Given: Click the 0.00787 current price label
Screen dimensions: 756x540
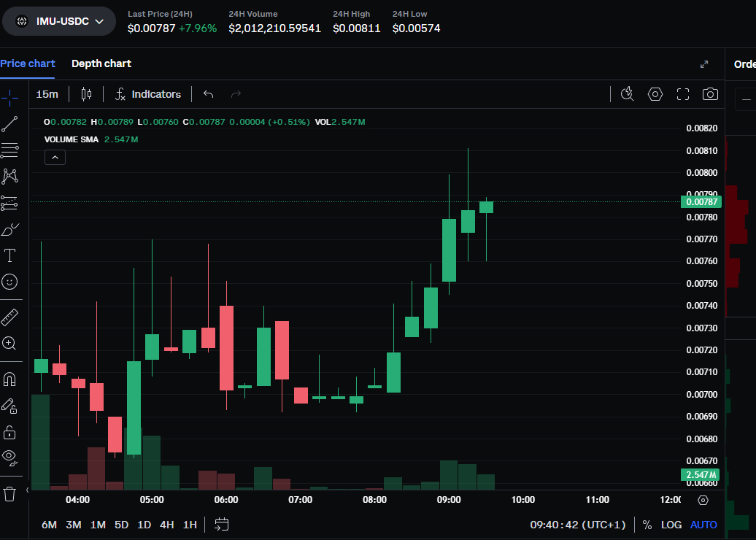Looking at the screenshot, I should click(701, 202).
